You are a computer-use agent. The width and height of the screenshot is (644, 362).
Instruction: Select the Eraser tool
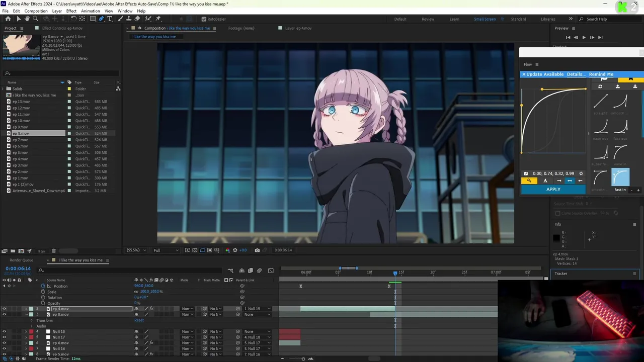(138, 19)
